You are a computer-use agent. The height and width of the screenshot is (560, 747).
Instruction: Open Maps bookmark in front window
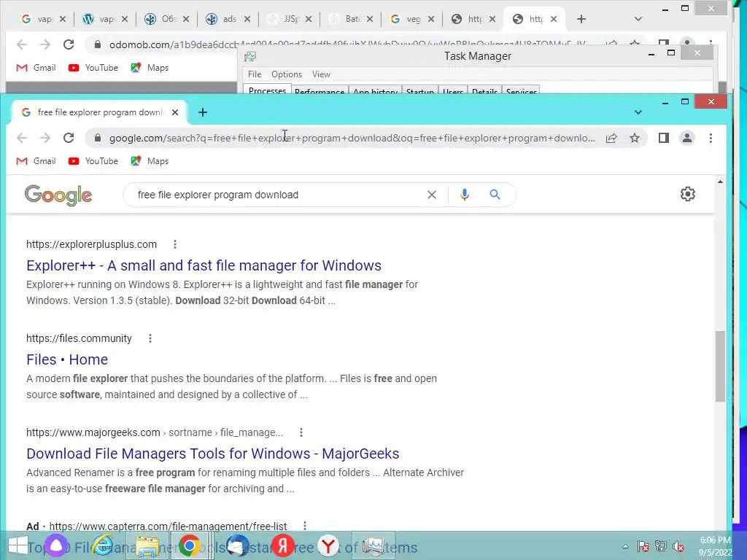[150, 161]
